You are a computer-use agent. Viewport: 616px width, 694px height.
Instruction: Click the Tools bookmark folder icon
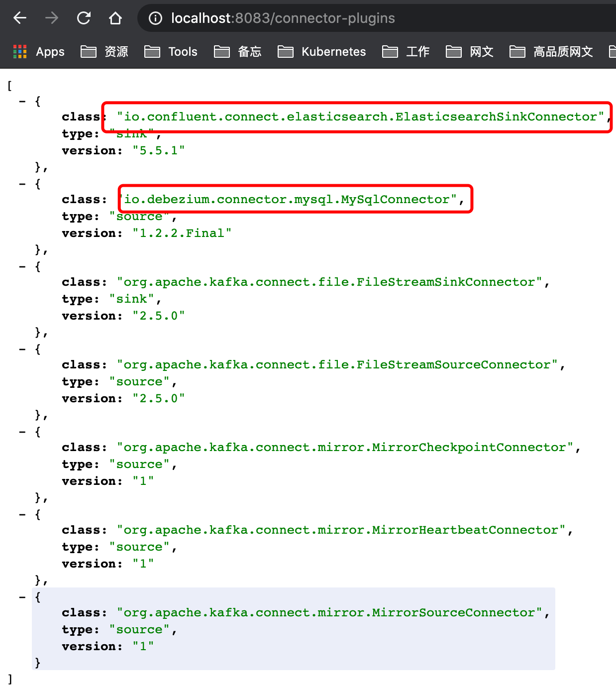tap(152, 51)
